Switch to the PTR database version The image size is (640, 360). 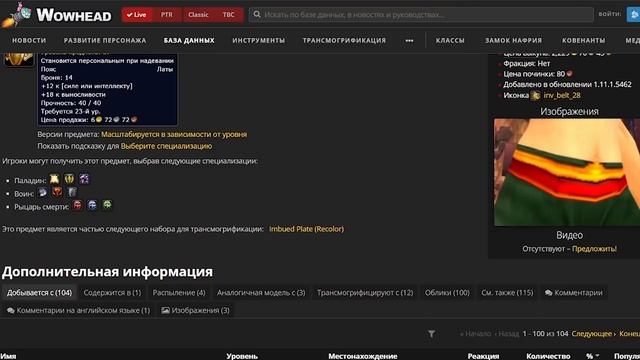(x=167, y=15)
